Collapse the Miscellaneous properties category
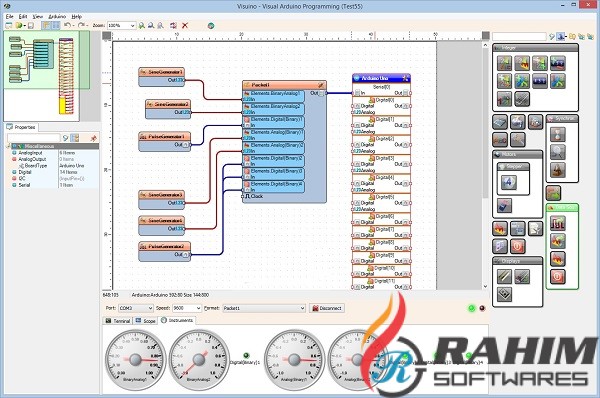 click(x=8, y=146)
